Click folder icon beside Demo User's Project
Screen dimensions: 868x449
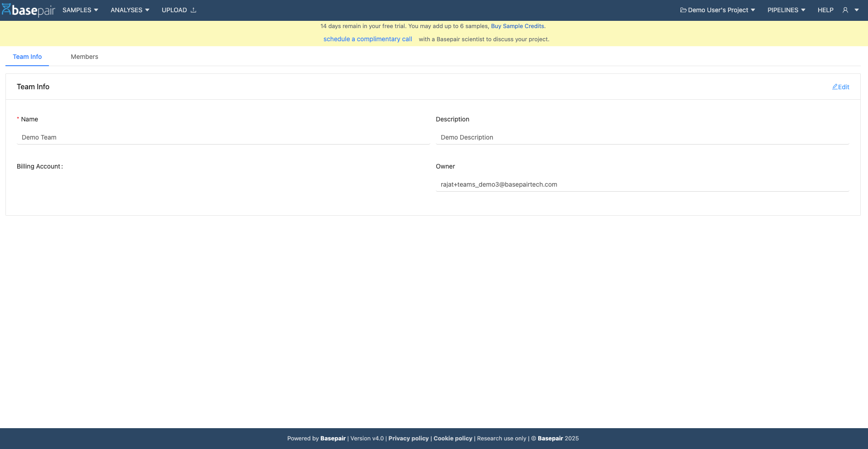coord(683,10)
